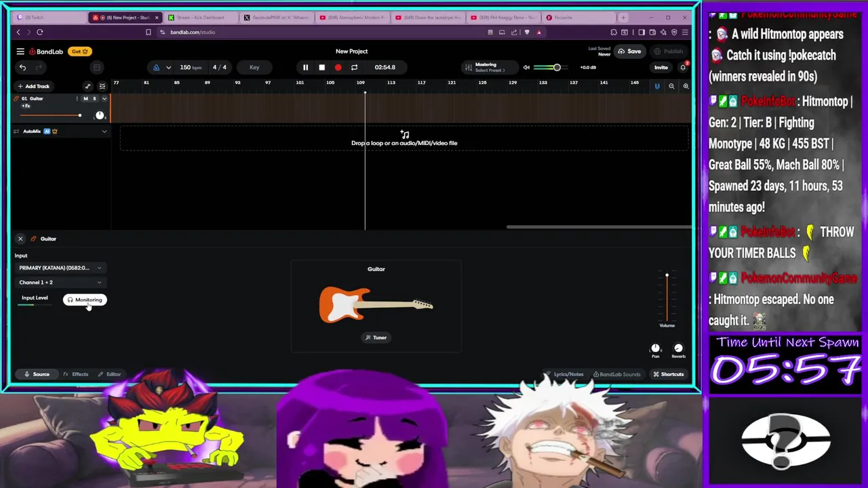Click the BandLab logo
This screenshot has width=868, height=488.
(x=46, y=52)
